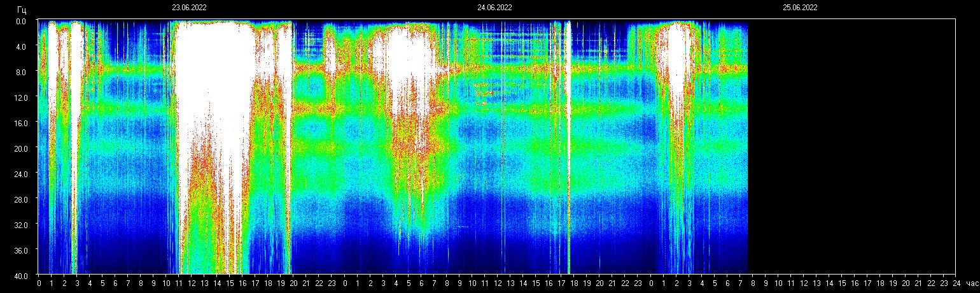The width and height of the screenshot is (980, 293).
Task: Click the date label 23.06.2022
Action: [x=189, y=8]
